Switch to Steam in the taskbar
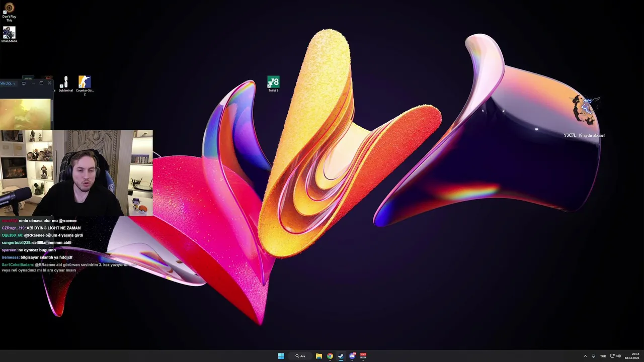The width and height of the screenshot is (644, 362). [x=341, y=356]
